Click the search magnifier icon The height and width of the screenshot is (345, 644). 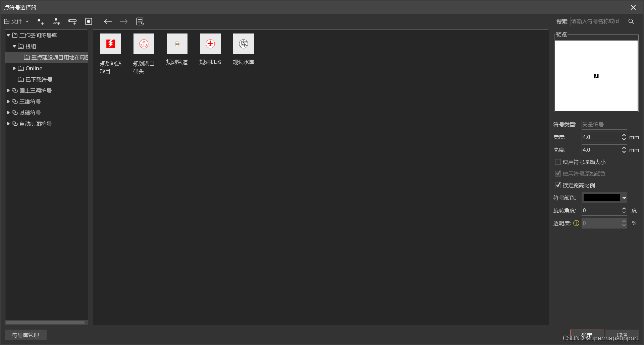click(631, 21)
